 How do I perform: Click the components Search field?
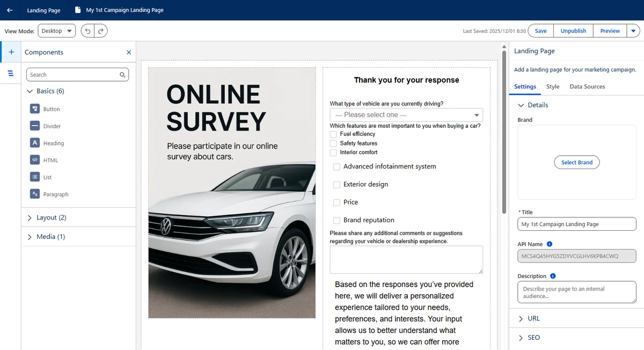(77, 75)
